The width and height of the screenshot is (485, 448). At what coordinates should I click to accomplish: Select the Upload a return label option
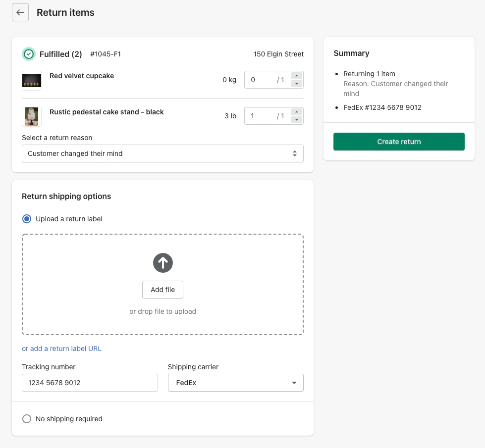27,219
